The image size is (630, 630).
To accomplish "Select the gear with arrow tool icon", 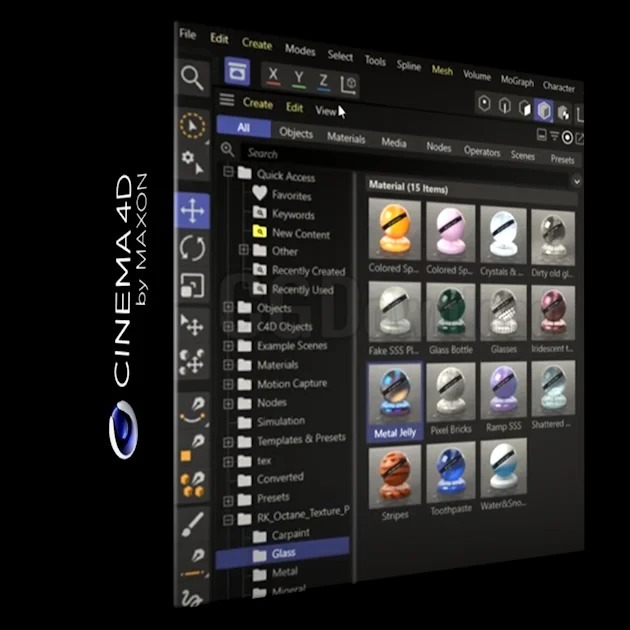I will point(192,163).
